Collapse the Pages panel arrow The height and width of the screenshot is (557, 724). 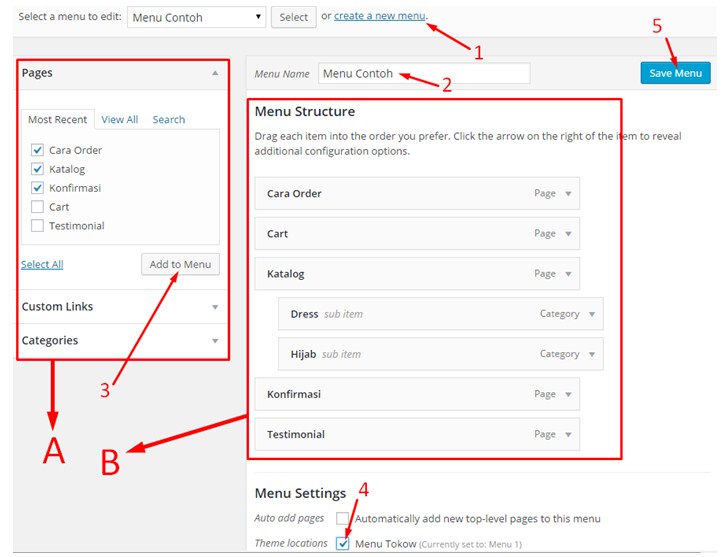pos(215,73)
